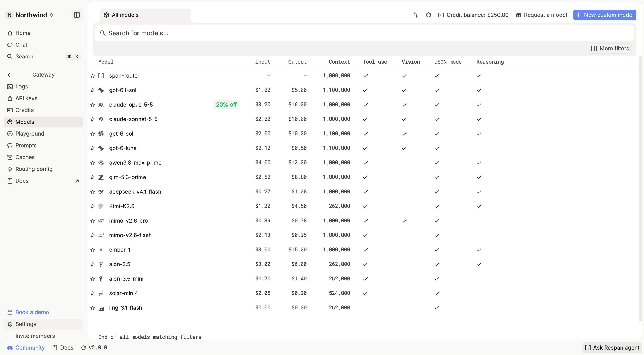The width and height of the screenshot is (644, 355).
Task: Click the sort arrows icon in header
Action: click(x=416, y=15)
